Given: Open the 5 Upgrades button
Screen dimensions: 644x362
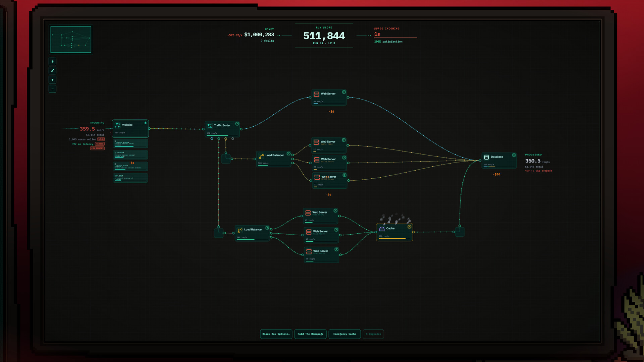Looking at the screenshot, I should tap(373, 334).
